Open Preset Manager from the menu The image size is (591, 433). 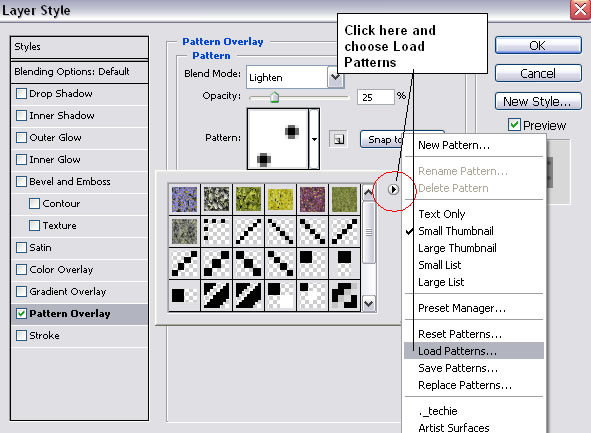pos(462,308)
